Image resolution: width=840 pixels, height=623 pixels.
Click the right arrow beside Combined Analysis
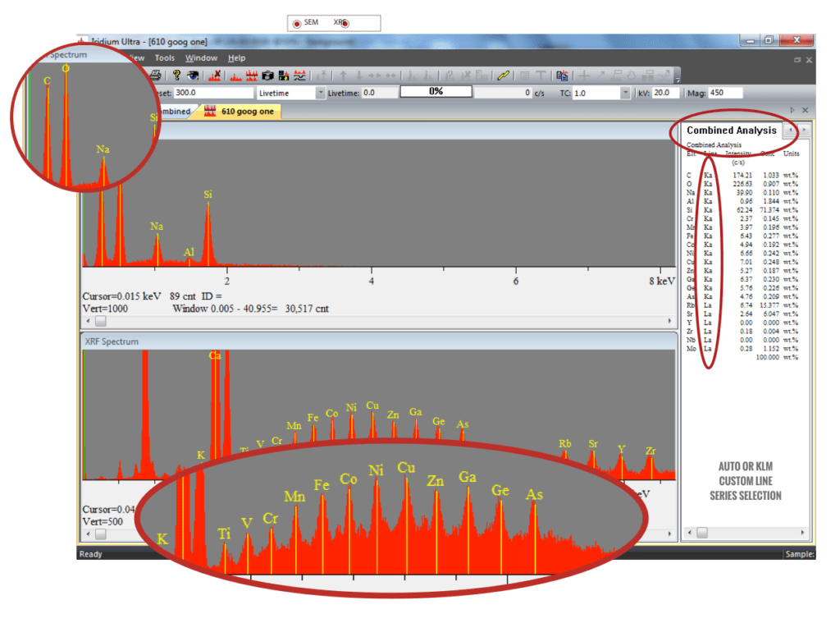[804, 130]
